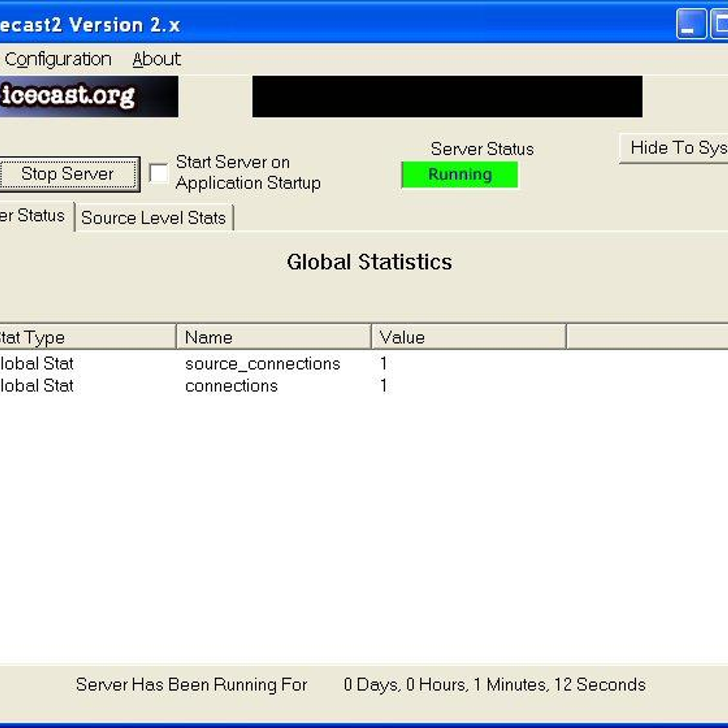Minimize the Icecast2 window
This screenshot has width=728, height=728.
tap(690, 24)
